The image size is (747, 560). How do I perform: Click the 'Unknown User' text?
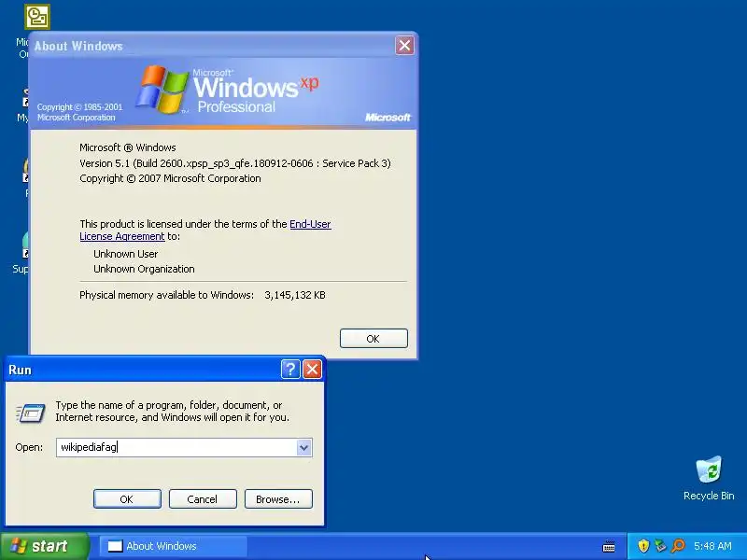pos(126,254)
